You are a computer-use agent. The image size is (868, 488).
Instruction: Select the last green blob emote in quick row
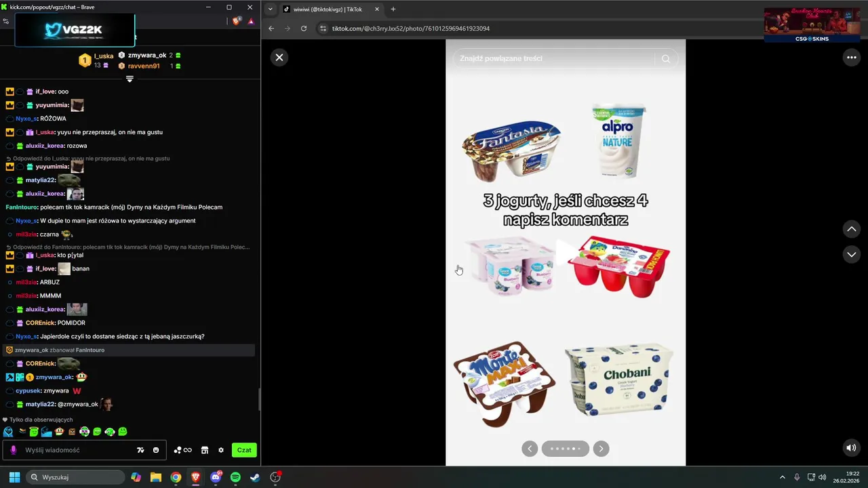(123, 432)
